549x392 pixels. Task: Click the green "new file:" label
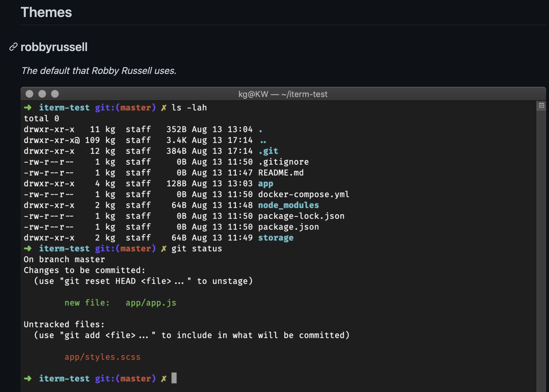(87, 303)
